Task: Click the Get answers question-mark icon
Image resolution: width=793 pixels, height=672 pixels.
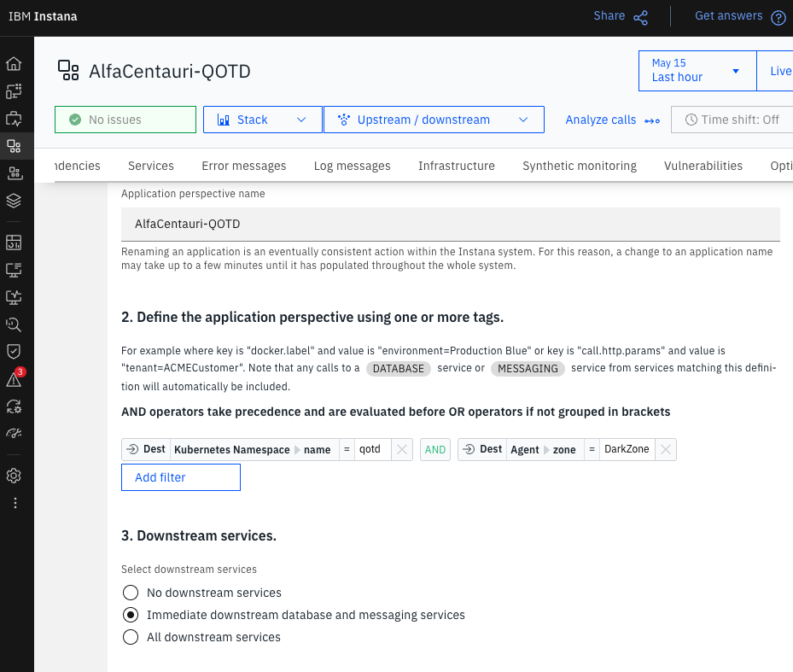Action: pos(778,18)
